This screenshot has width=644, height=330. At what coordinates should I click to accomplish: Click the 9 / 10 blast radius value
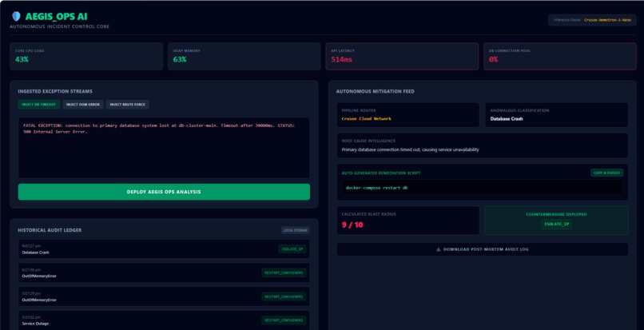pos(352,225)
